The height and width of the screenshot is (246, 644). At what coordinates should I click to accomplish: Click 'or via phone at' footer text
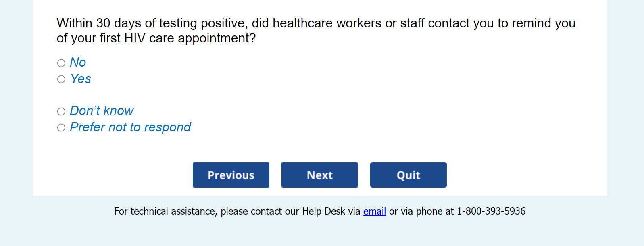point(421,211)
